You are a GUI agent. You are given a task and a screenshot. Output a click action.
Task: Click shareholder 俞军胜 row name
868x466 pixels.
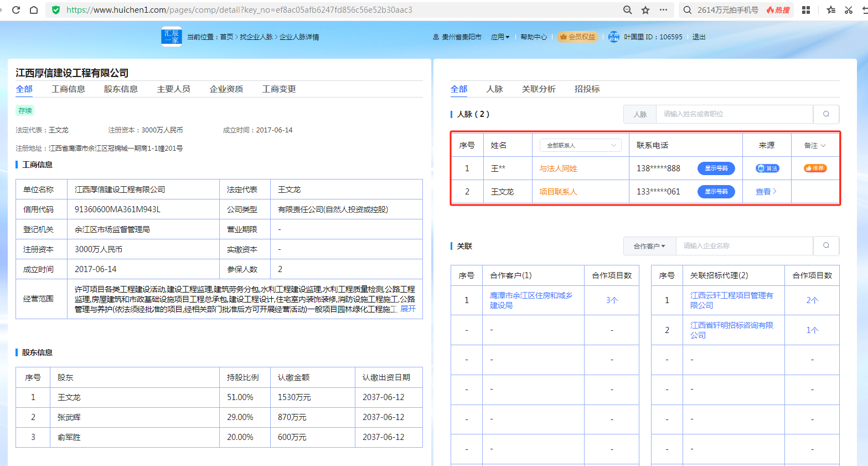69,437
